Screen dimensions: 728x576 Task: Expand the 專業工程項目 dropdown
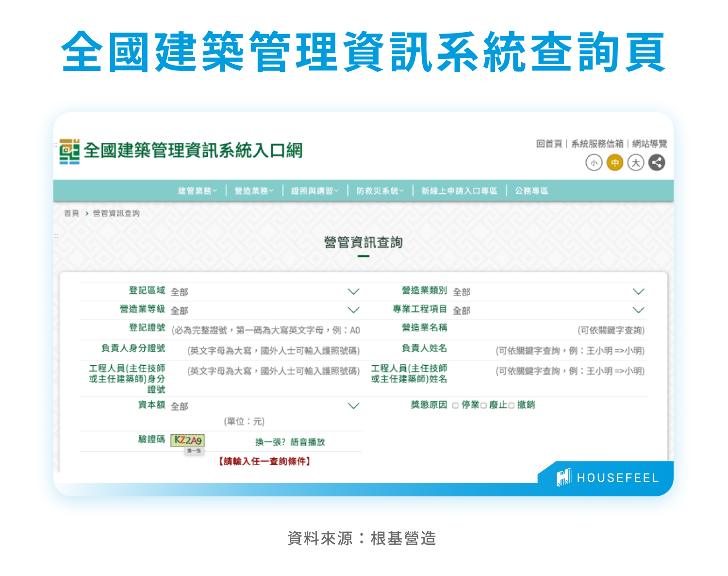[548, 310]
